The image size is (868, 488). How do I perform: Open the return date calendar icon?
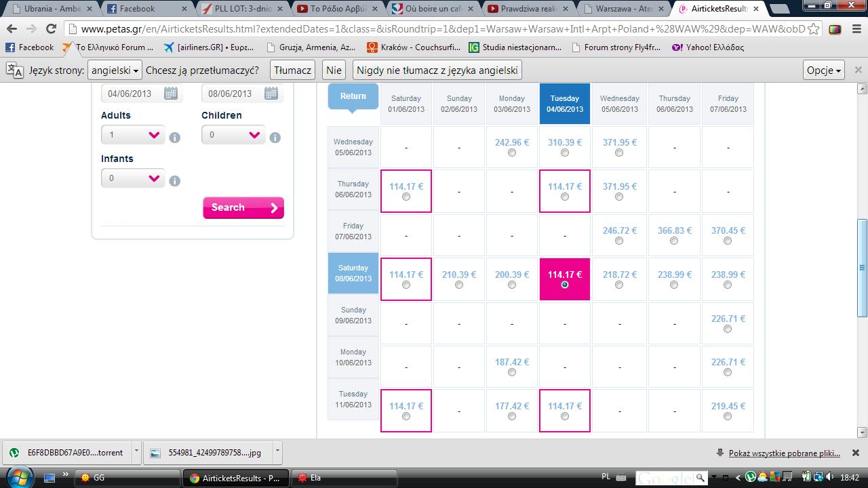tap(271, 94)
